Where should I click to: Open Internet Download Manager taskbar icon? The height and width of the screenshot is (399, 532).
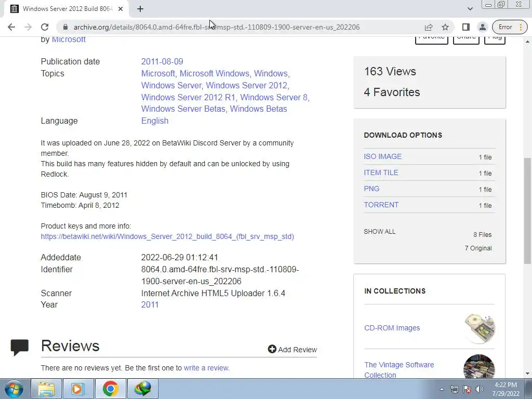[x=142, y=389]
